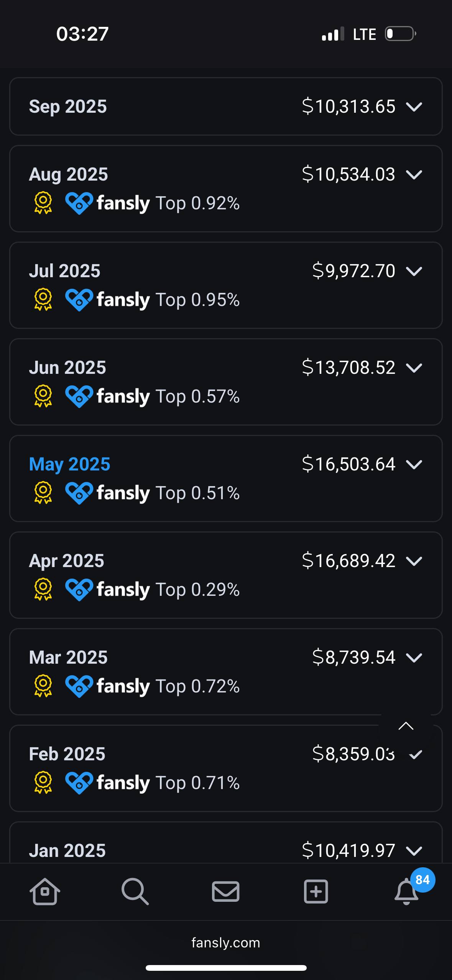
Task: Expand the Sep 2025 earnings chevron
Action: (x=414, y=107)
